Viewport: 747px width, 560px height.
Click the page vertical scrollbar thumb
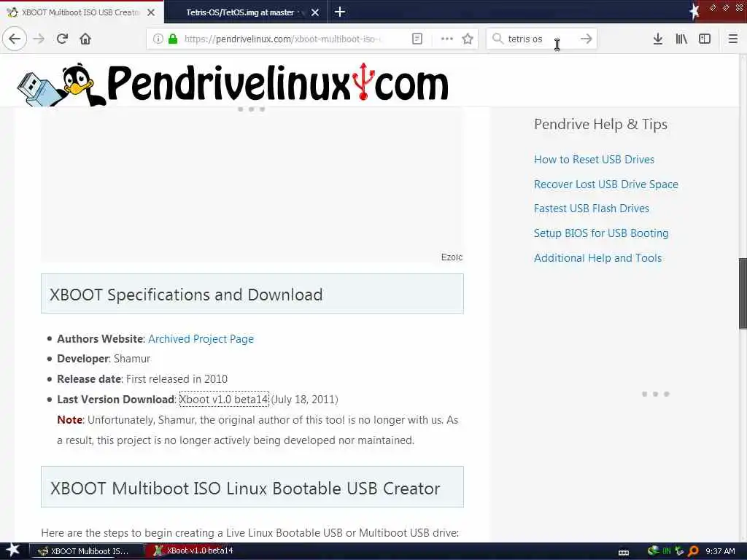click(743, 293)
